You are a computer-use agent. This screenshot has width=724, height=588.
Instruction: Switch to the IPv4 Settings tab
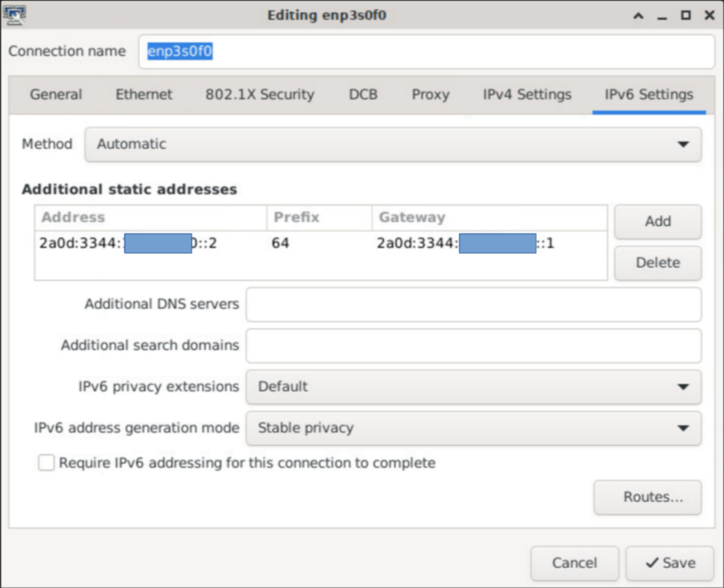[526, 95]
